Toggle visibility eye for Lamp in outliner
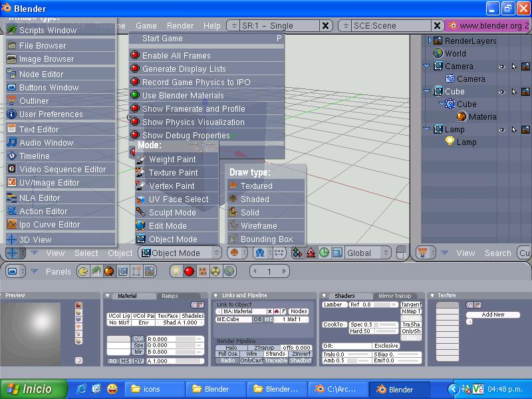Image resolution: width=532 pixels, height=399 pixels. pyautogui.click(x=502, y=130)
